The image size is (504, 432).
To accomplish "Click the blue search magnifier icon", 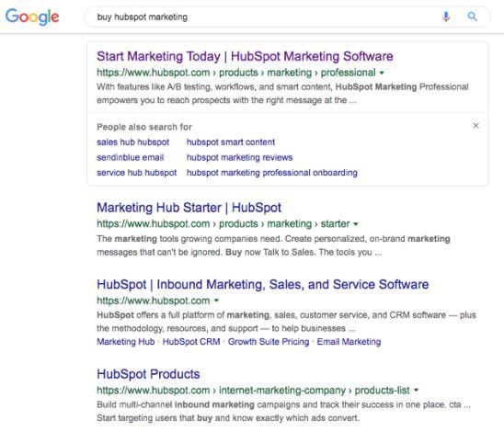I will (x=472, y=17).
